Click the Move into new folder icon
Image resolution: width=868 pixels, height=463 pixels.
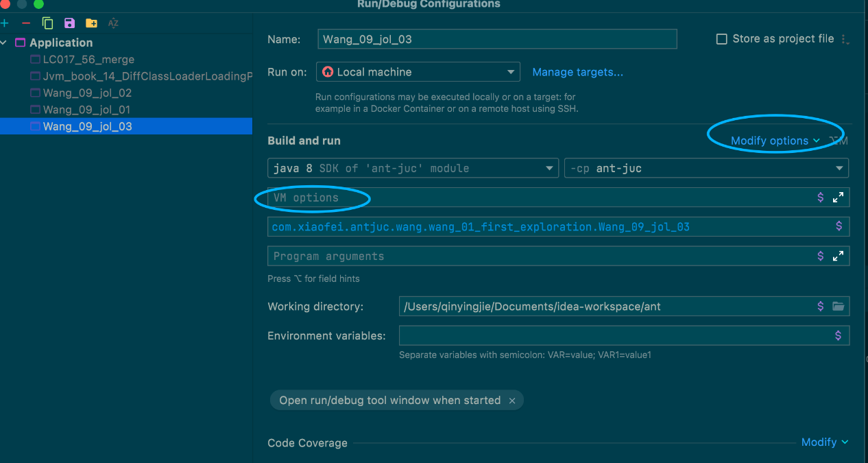click(x=91, y=23)
